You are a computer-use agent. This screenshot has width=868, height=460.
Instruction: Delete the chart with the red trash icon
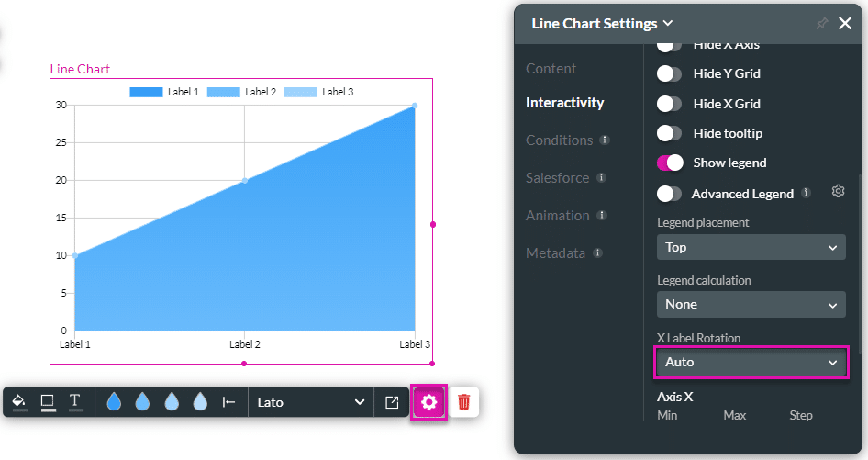pos(464,402)
